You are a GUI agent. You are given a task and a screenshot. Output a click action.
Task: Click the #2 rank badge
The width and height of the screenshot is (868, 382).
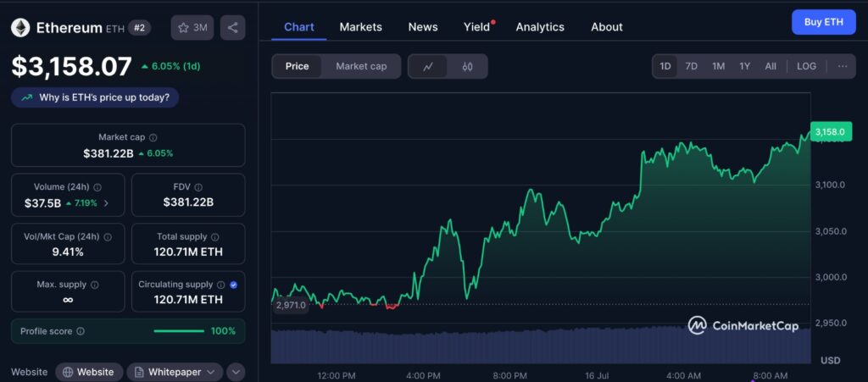139,28
